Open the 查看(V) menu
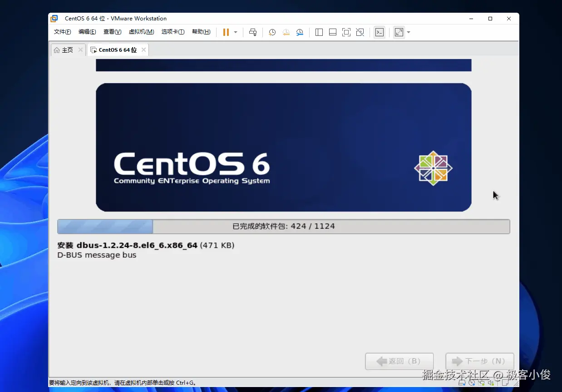The height and width of the screenshot is (392, 562). click(112, 32)
